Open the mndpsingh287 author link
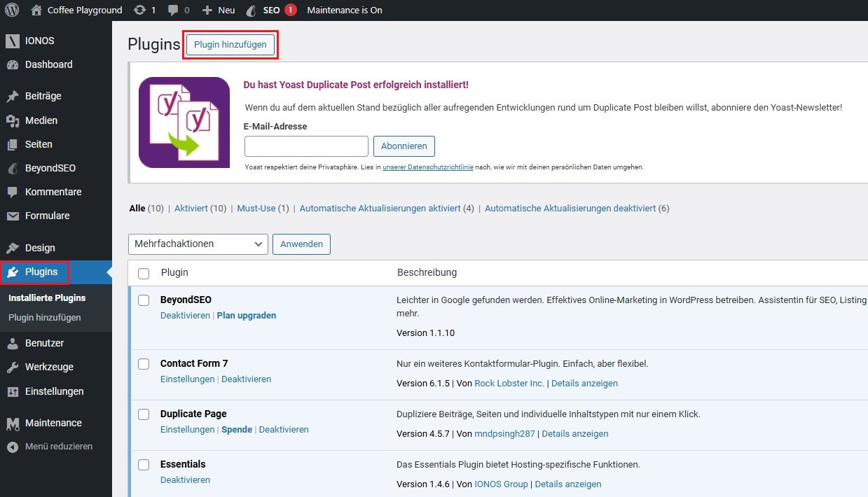This screenshot has height=497, width=868. pyautogui.click(x=504, y=433)
